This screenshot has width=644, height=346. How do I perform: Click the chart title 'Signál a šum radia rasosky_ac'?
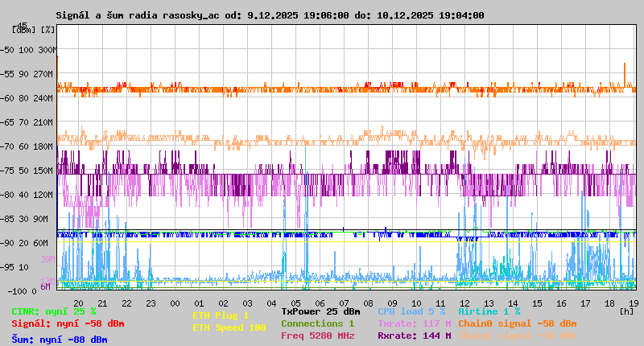tap(138, 15)
